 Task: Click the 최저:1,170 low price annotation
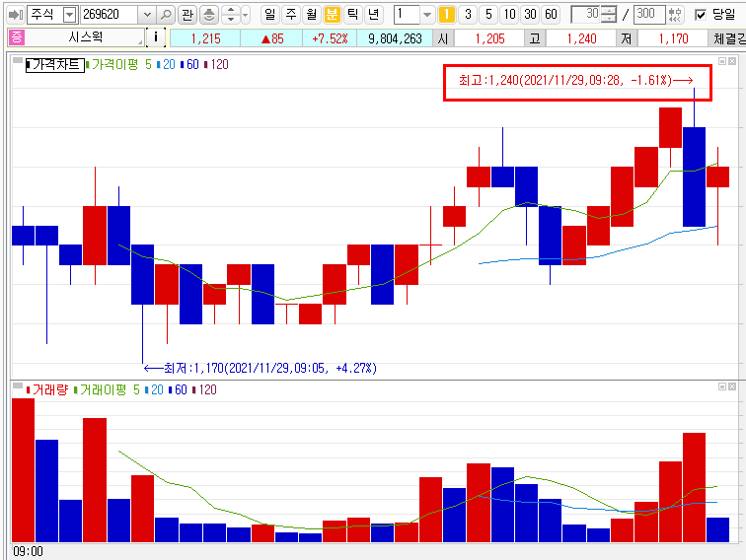tap(261, 369)
